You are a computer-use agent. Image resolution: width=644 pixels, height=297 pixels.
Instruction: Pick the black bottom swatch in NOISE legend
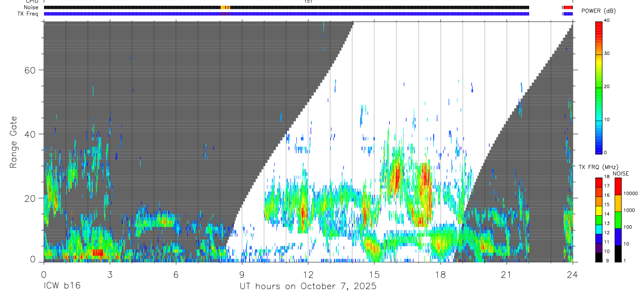tap(618, 254)
